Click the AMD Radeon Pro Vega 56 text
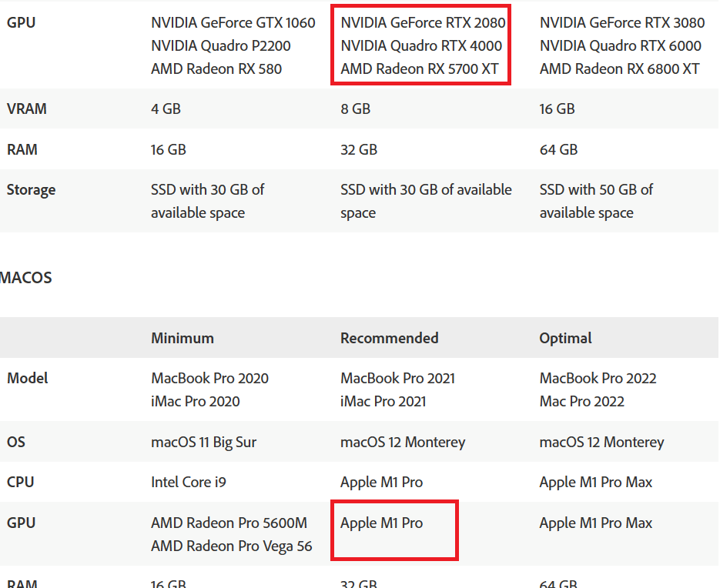Viewport: 720px width, 588px height. (x=231, y=546)
